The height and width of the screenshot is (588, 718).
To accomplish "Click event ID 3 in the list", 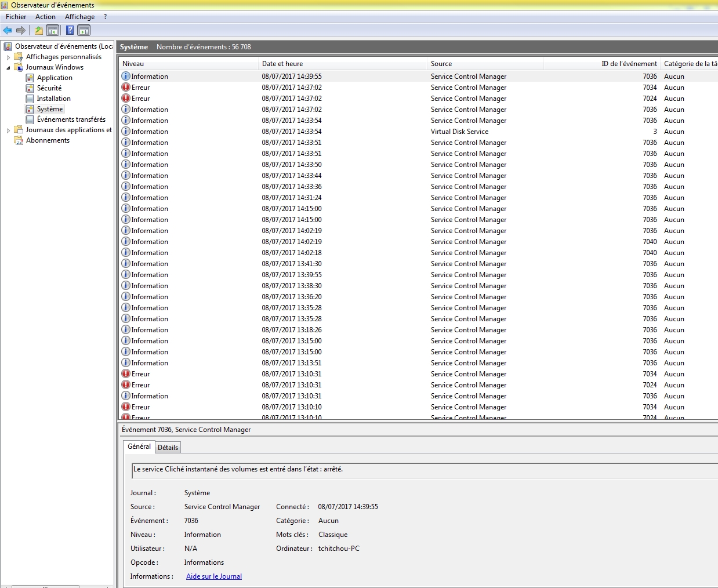I will click(655, 132).
